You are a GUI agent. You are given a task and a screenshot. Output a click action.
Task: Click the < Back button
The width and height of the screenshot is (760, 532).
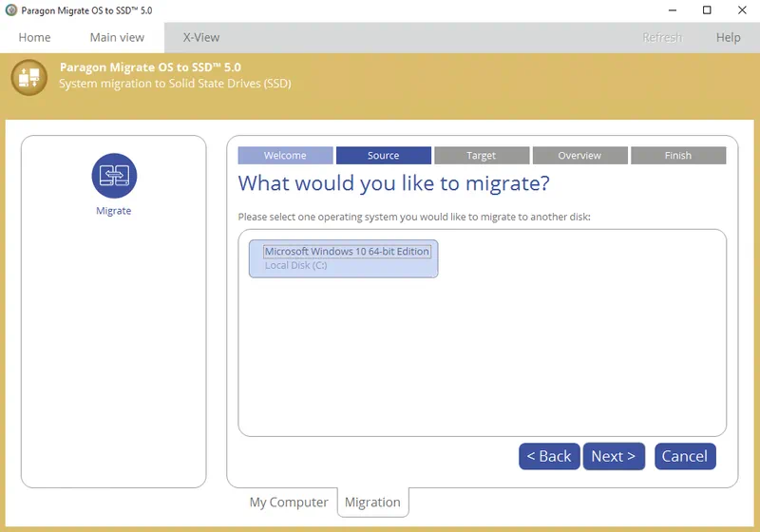point(549,456)
